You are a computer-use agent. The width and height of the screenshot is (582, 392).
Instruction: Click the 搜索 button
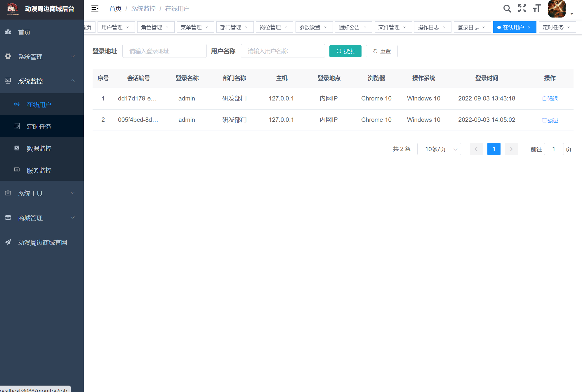tap(345, 51)
